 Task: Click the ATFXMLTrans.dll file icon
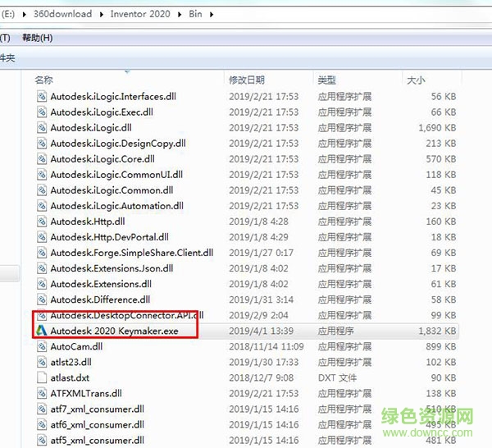42,393
